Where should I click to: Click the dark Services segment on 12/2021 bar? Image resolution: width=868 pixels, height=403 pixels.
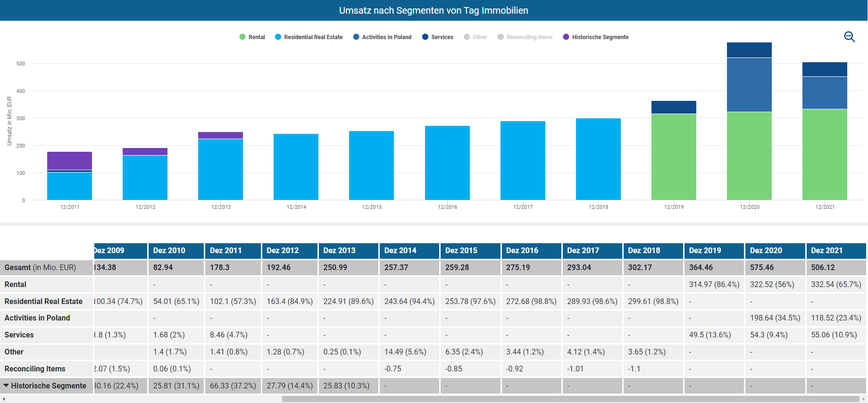825,69
